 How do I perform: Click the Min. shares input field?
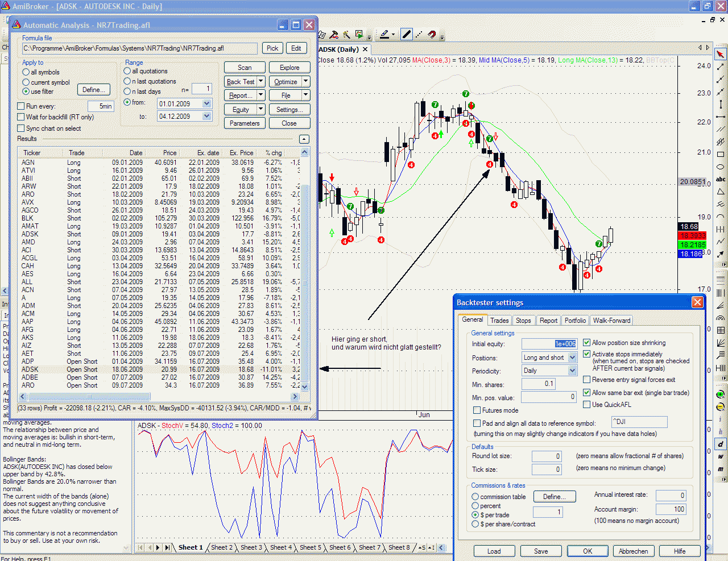[x=539, y=384]
